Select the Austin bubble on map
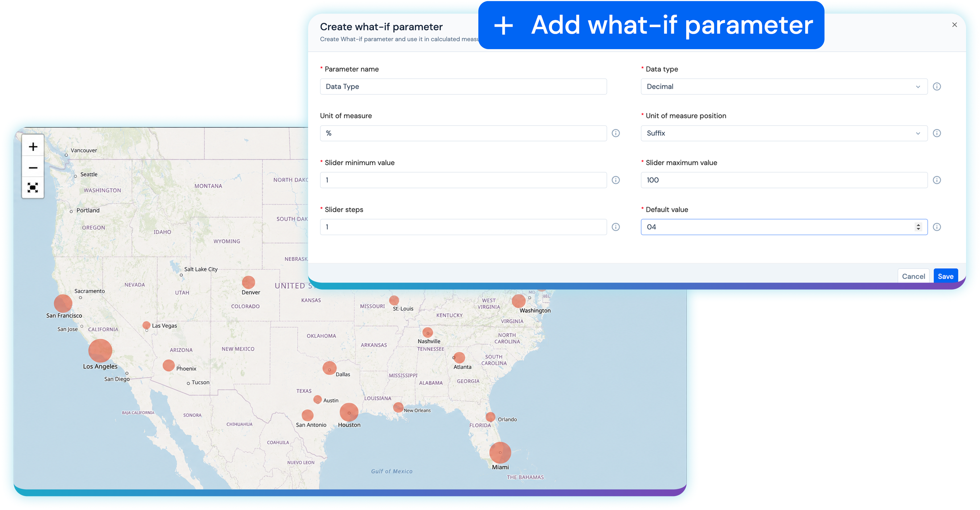The image size is (980, 510). coord(318,400)
